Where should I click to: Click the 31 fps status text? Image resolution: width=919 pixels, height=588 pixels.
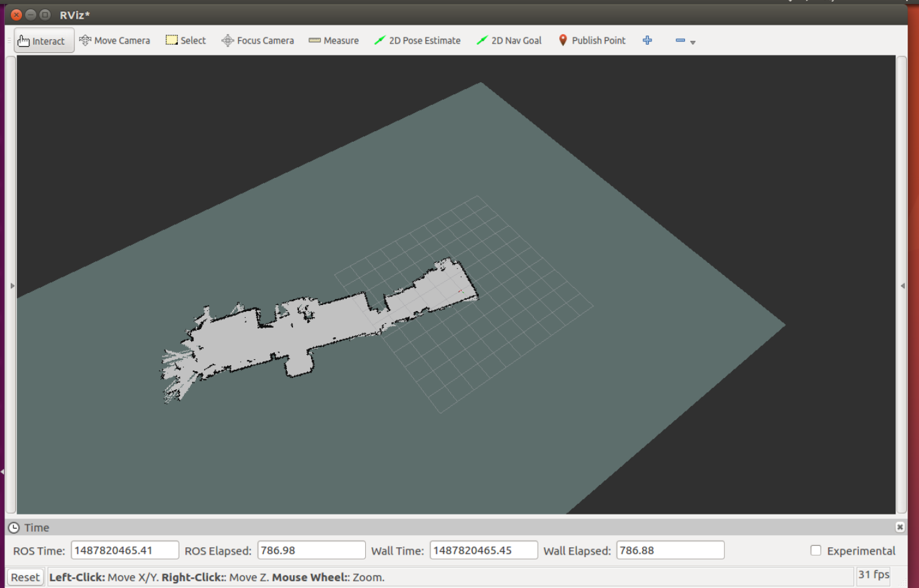(874, 575)
